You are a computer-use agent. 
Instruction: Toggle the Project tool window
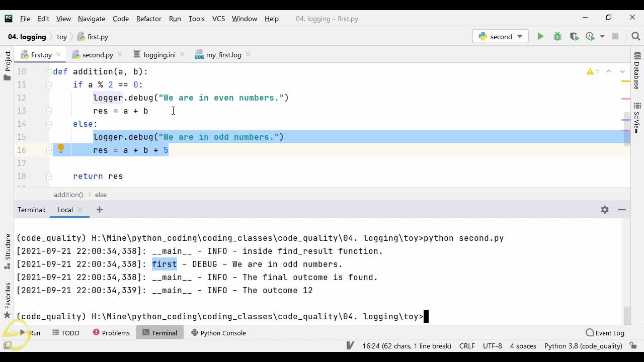pyautogui.click(x=8, y=65)
